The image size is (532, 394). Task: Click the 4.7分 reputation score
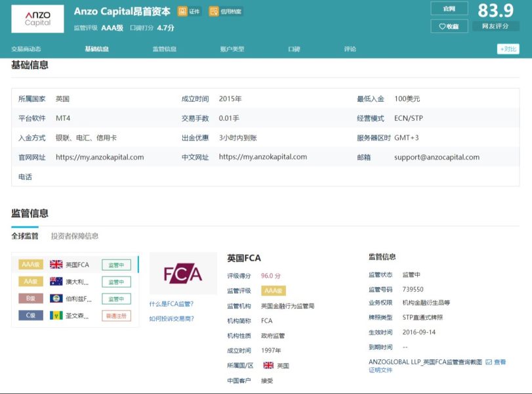(x=165, y=28)
